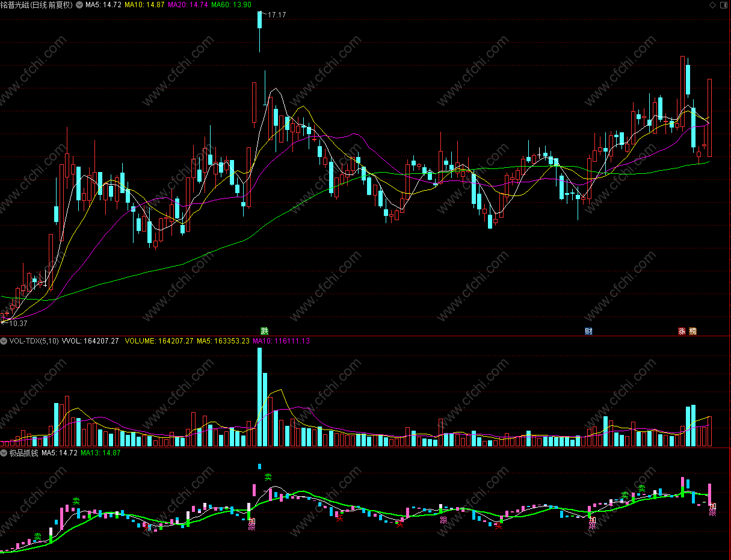
Task: Open VOL-TDX indicator dropdown arrow
Action: [x=4, y=341]
